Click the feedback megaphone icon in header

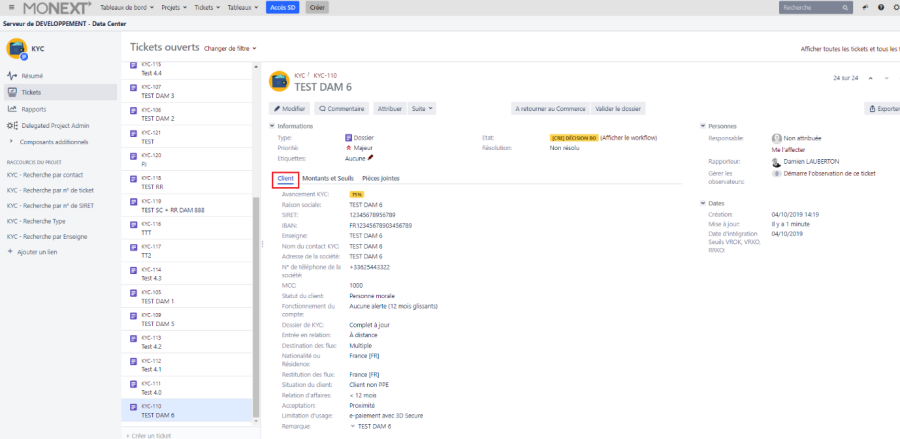click(864, 7)
